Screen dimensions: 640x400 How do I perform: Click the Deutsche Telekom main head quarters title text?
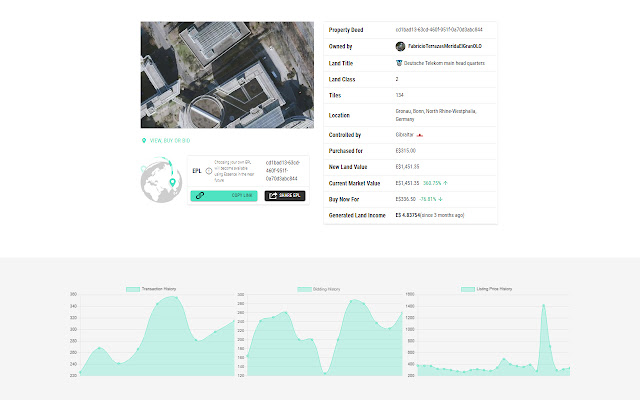pyautogui.click(x=444, y=63)
